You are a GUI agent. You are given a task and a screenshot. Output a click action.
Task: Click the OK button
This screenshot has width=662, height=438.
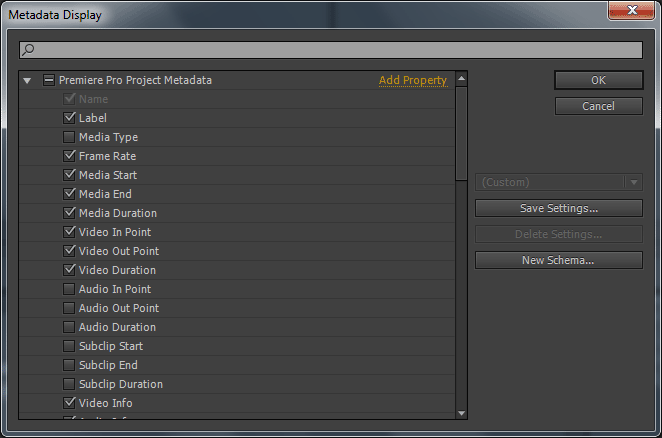599,80
